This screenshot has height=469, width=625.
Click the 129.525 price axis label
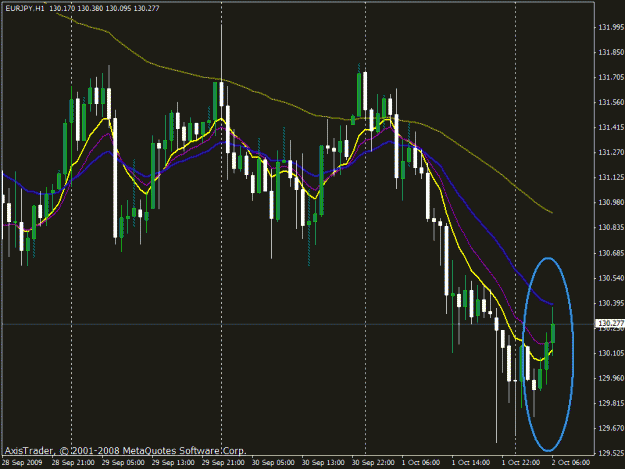tap(611, 453)
